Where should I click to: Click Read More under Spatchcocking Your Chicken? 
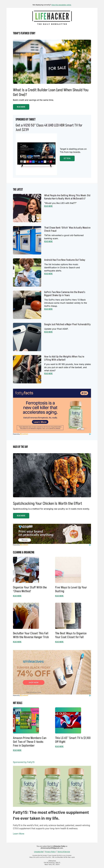click(x=21, y=516)
